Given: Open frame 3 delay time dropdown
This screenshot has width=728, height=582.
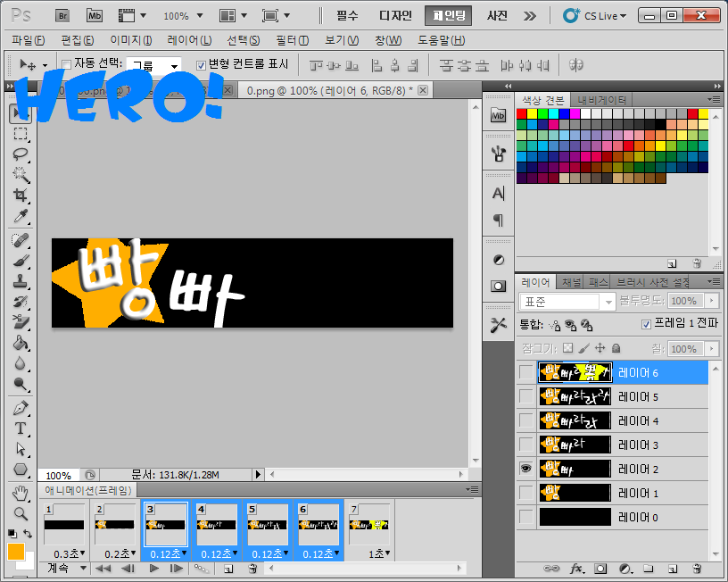Looking at the screenshot, I should [x=169, y=553].
